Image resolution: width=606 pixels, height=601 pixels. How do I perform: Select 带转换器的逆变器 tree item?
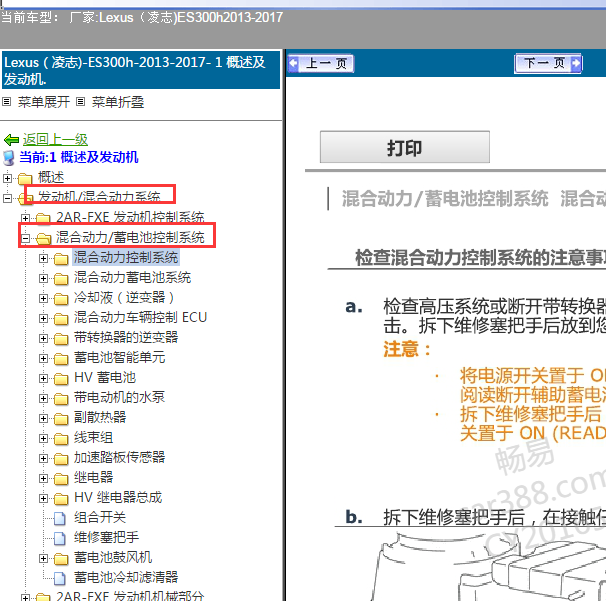[x=126, y=337]
